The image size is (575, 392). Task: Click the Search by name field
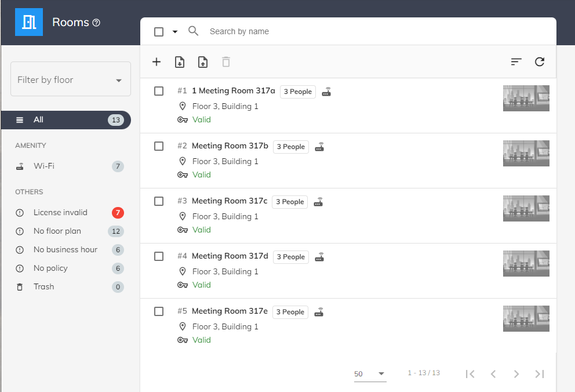348,31
